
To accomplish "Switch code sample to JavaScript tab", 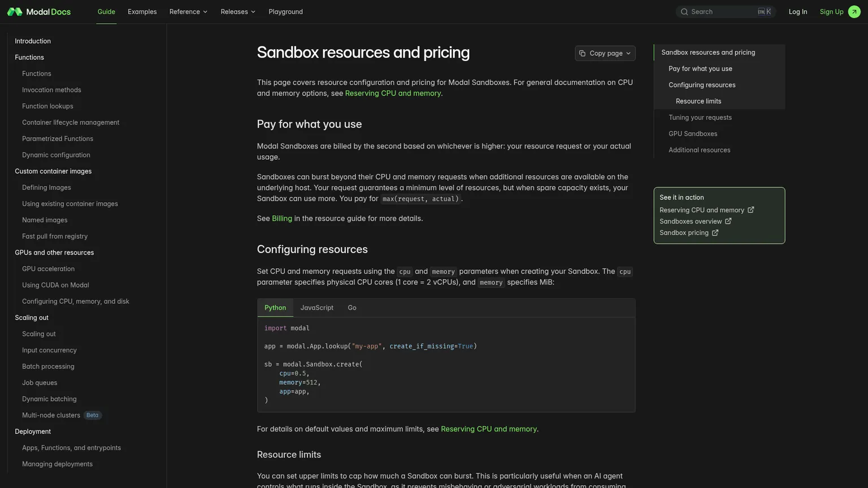I will click(x=317, y=308).
